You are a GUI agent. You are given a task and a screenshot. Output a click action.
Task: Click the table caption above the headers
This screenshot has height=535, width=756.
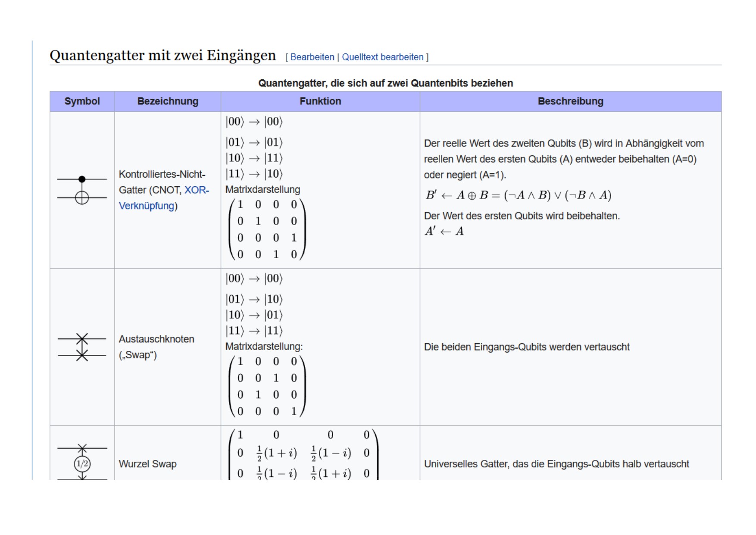385,83
